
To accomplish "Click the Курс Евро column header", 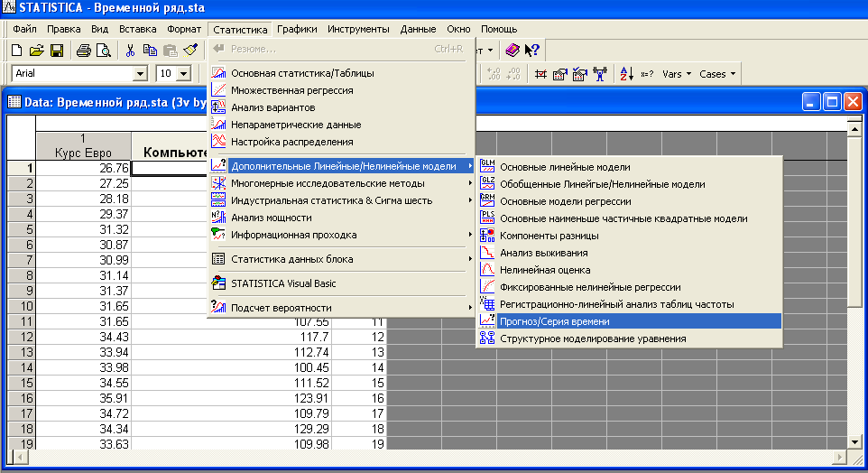I will 83,146.
